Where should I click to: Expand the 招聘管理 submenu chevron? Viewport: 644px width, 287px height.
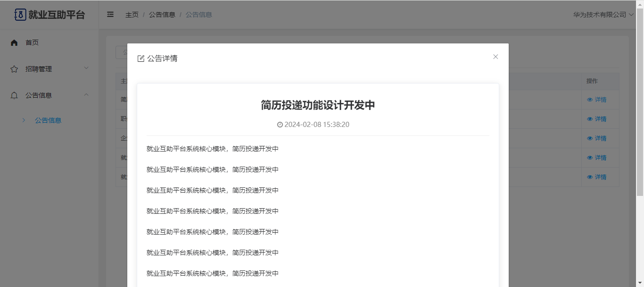click(86, 68)
